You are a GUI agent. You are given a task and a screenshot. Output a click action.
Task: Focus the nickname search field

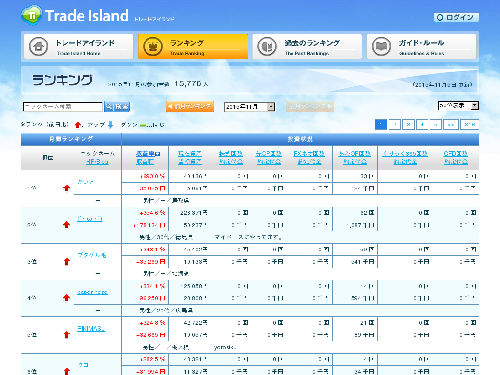click(63, 107)
